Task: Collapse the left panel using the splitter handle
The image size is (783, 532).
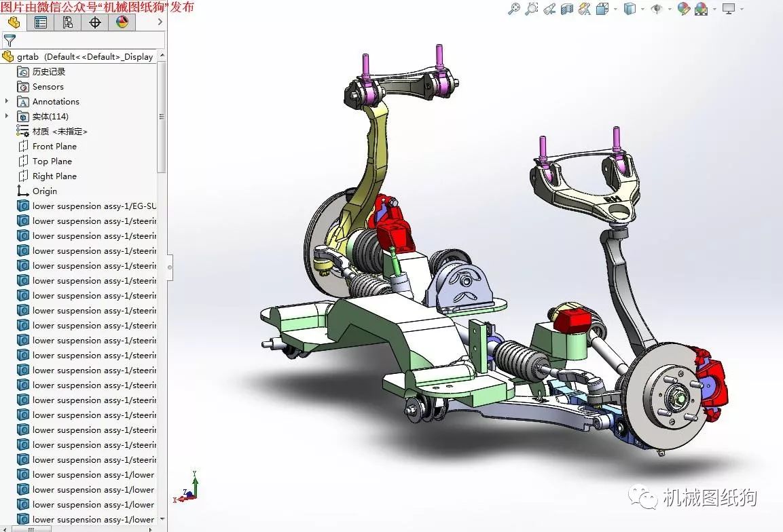Action: (x=170, y=267)
